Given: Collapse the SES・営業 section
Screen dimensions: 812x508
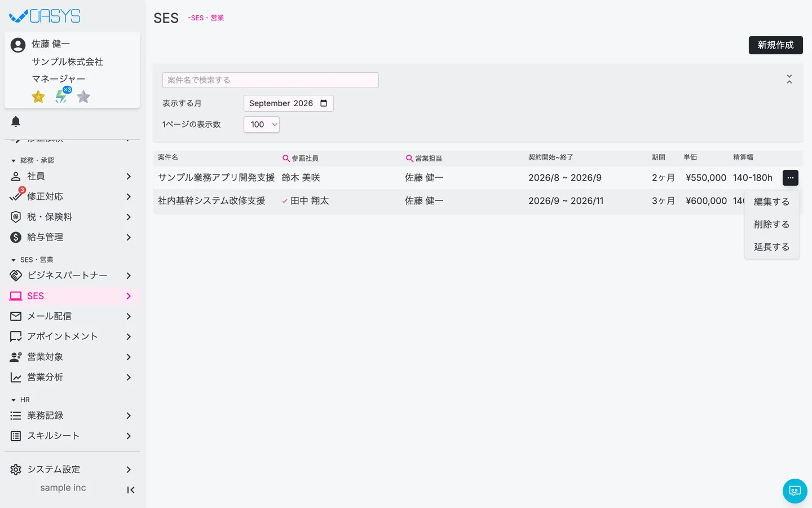Looking at the screenshot, I should [x=14, y=260].
